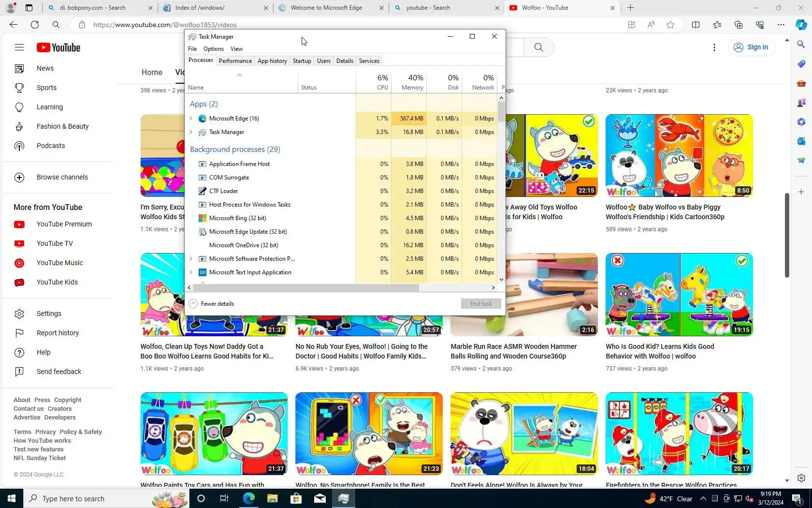The image size is (812, 508).
Task: Show hidden system tray icons
Action: pos(703,498)
